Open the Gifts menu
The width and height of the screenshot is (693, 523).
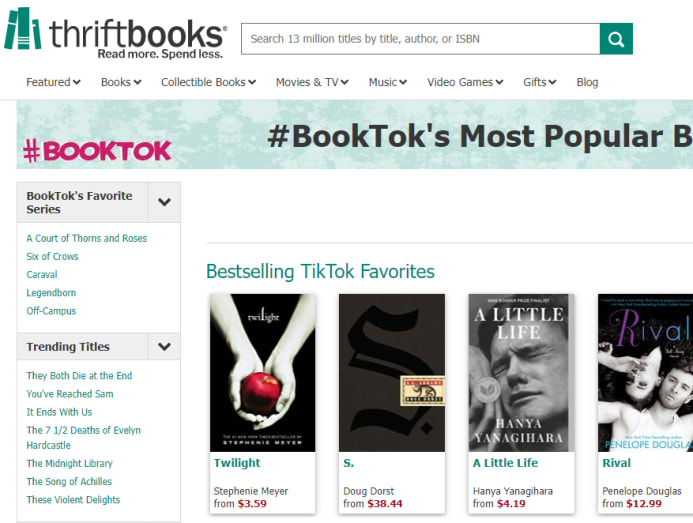540,82
